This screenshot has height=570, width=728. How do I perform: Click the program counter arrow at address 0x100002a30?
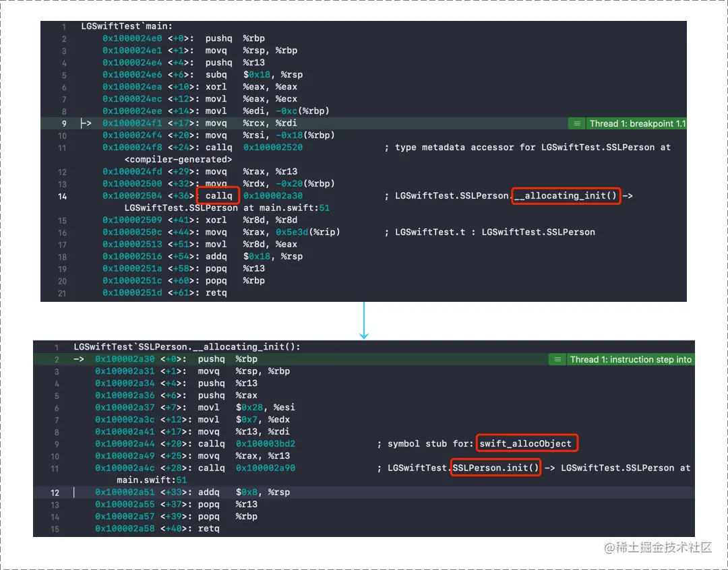pyautogui.click(x=78, y=359)
